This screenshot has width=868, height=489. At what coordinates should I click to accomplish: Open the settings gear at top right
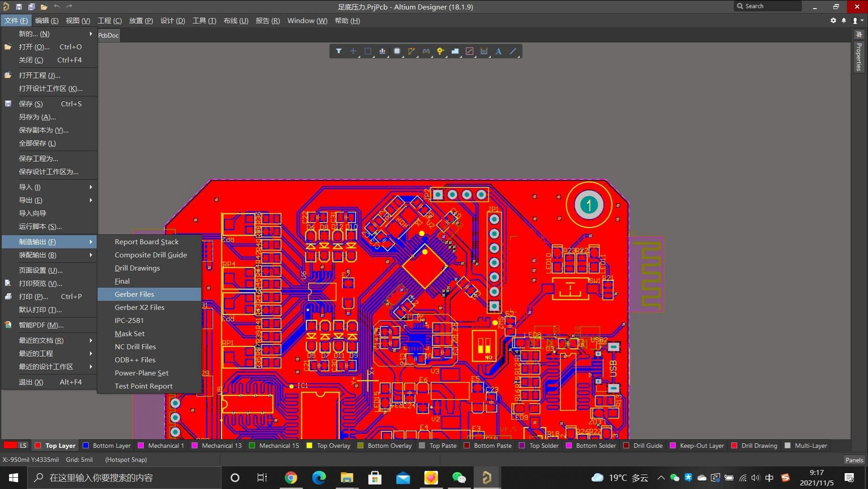pyautogui.click(x=833, y=20)
